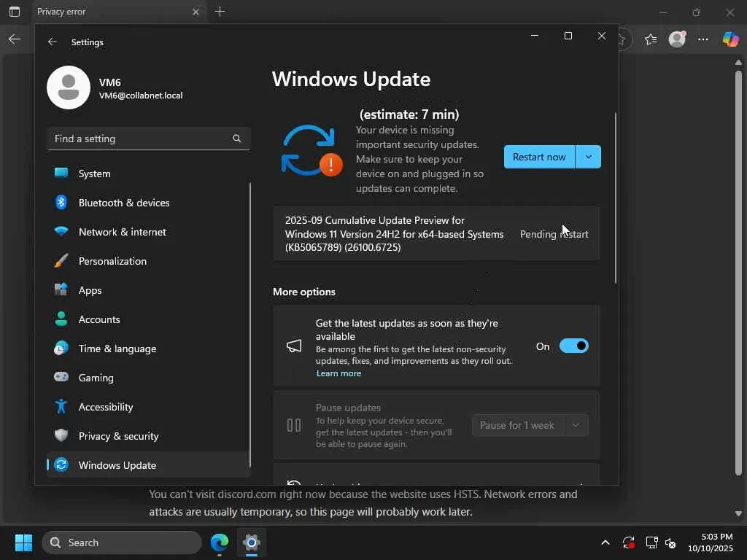Screen dimensions: 747x560
Task: Click the Settings gear in taskbar
Action: 252,542
